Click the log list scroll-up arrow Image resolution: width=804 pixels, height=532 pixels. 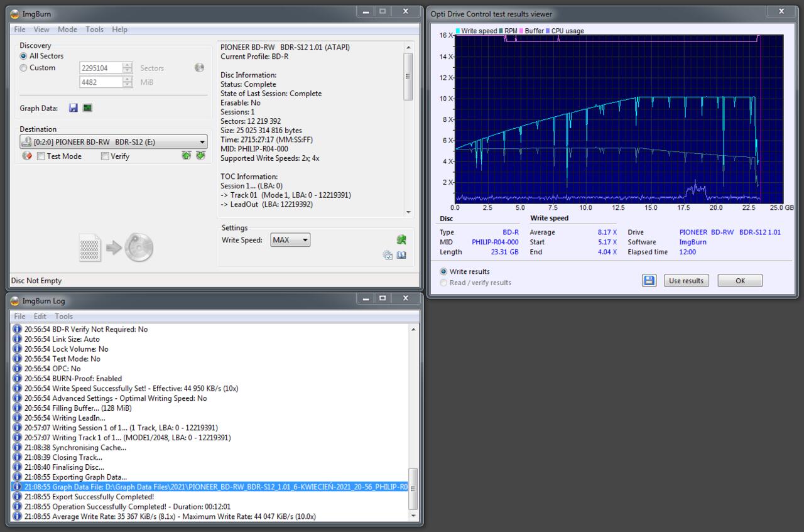(413, 329)
